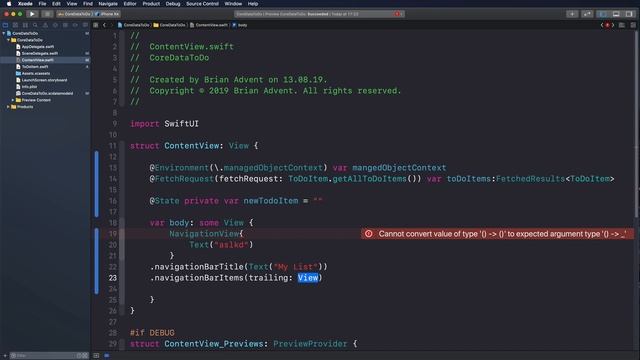Expand the Products folder

coord(9,107)
